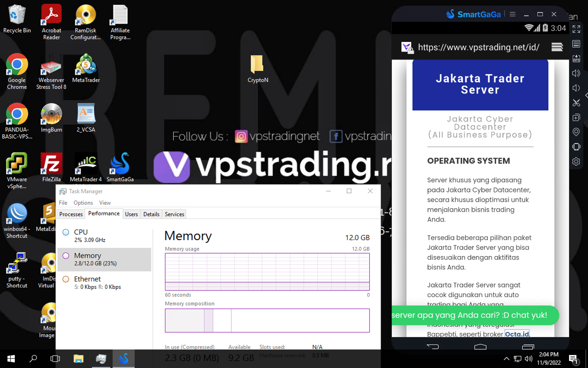Show hidden system tray icons
This screenshot has height=368, width=588.
click(506, 359)
